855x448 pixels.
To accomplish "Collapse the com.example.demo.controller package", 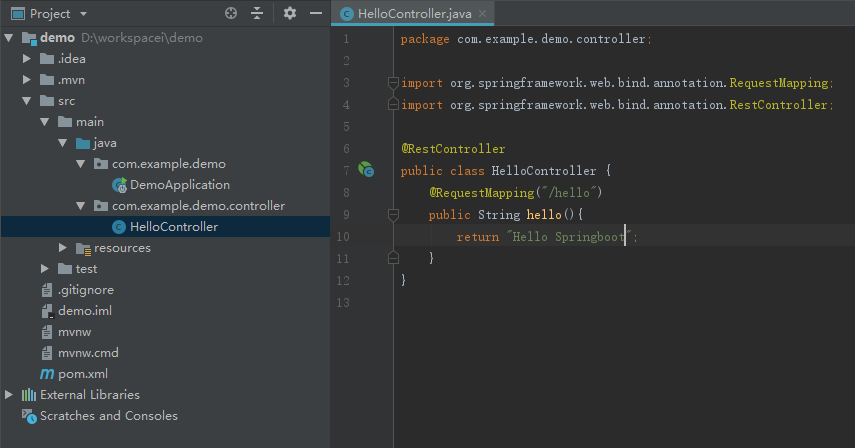I will click(x=81, y=206).
